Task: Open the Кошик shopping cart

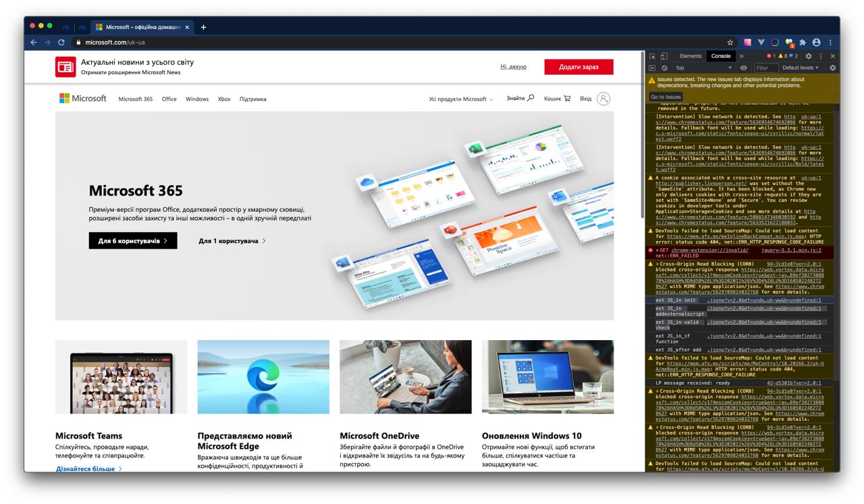Action: point(557,99)
